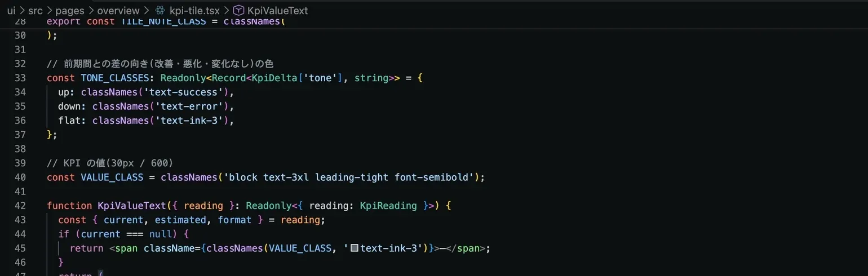The width and height of the screenshot is (868, 276).
Task: Expand the chevron right after 'overview' breadcrumb
Action: [x=147, y=10]
